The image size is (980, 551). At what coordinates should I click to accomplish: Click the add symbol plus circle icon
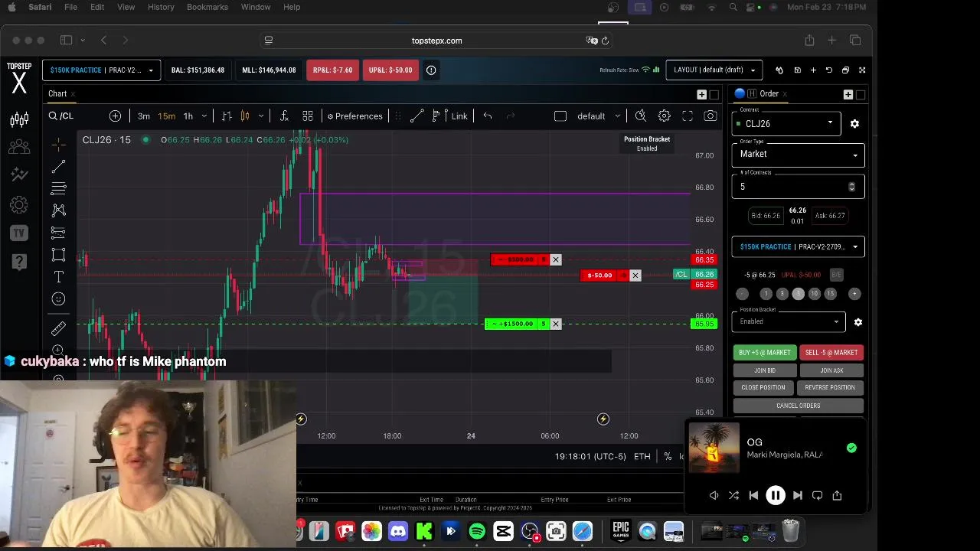(115, 116)
